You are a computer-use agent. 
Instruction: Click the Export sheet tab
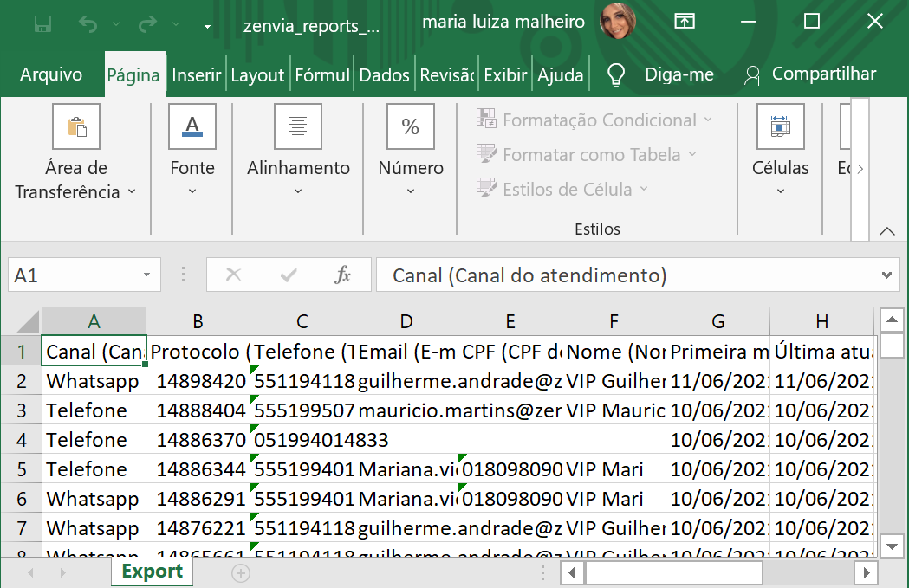pos(152,572)
